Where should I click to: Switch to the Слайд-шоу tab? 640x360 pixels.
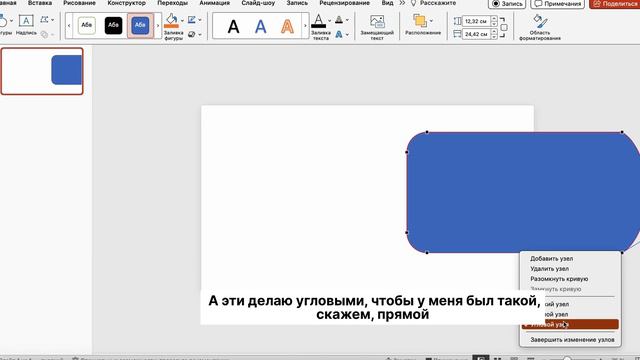coord(258,3)
